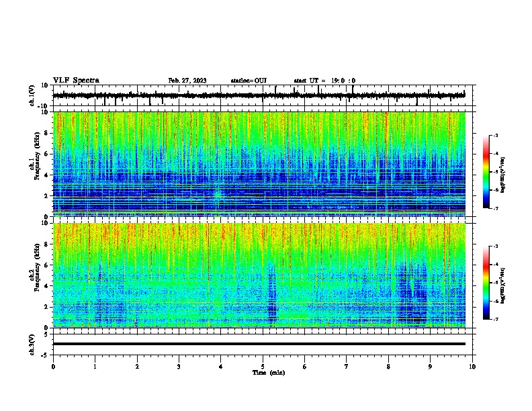This screenshot has width=532, height=411.
Task: Click the "start UT = 19:0 :0" text
Action: [324, 81]
